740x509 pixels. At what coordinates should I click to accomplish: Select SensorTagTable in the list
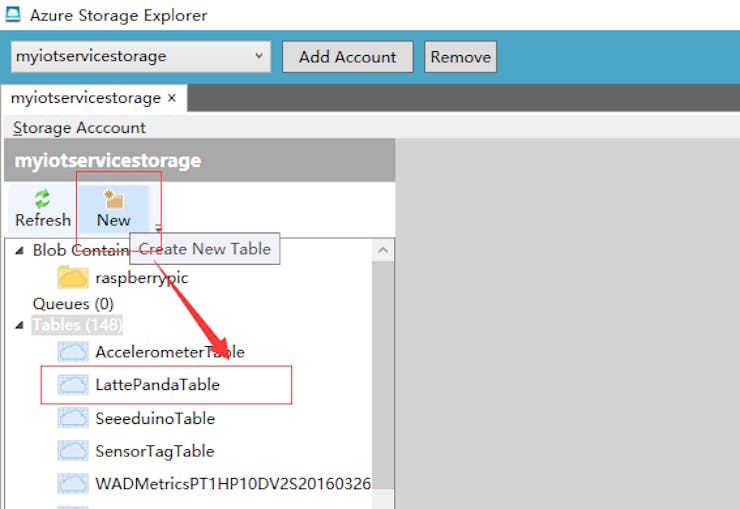pos(155,451)
